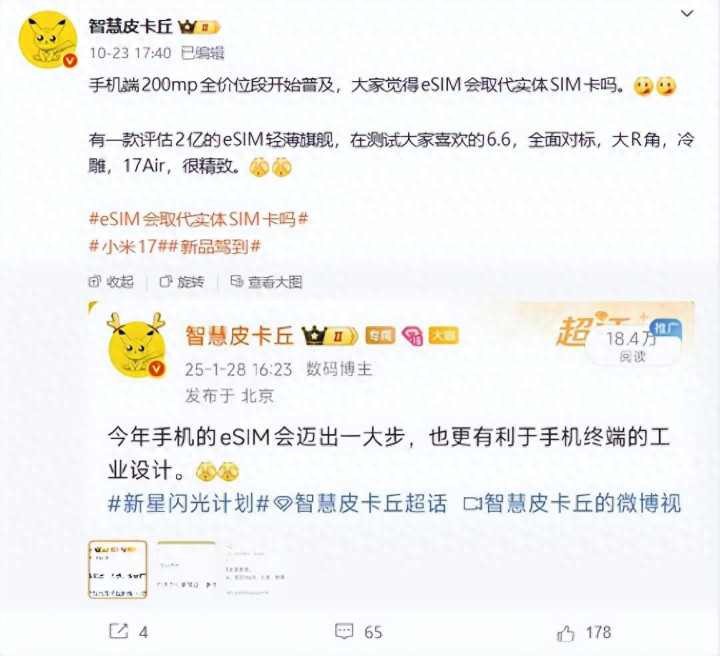Image resolution: width=720 pixels, height=656 pixels.
Task: Click the crown membership badge beside the top username
Action: [x=200, y=27]
